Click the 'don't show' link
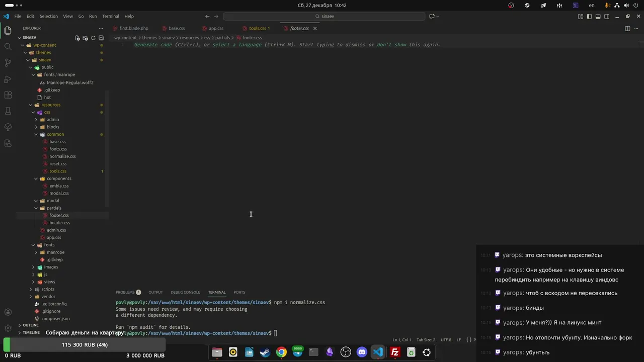This screenshot has height=362, width=644. (391, 45)
